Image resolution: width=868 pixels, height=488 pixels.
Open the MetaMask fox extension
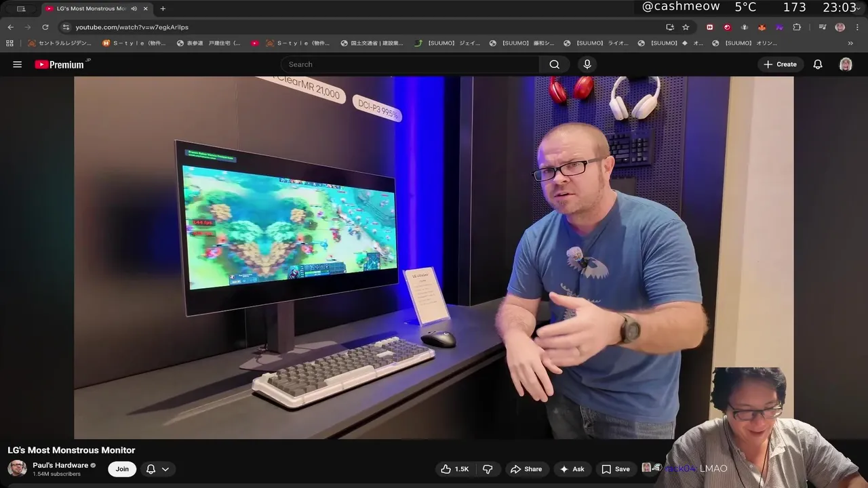762,27
